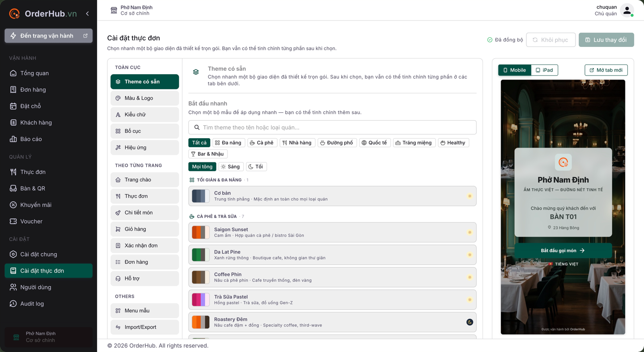The height and width of the screenshot is (352, 644).
Task: Filter themes by the Cà phê category
Action: coord(262,143)
